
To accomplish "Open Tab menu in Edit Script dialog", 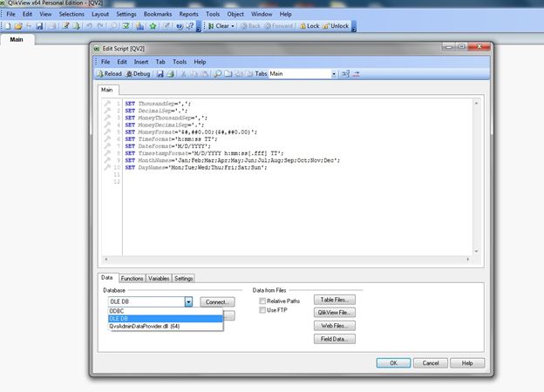I will click(160, 62).
